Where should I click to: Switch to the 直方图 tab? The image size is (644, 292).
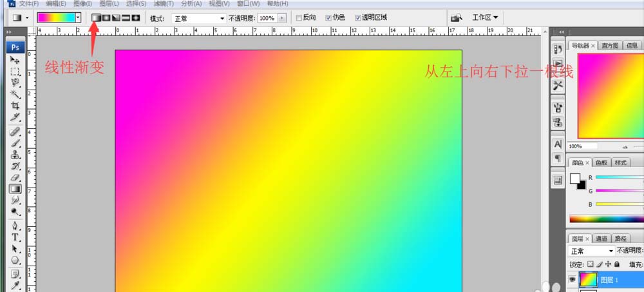[x=609, y=46]
